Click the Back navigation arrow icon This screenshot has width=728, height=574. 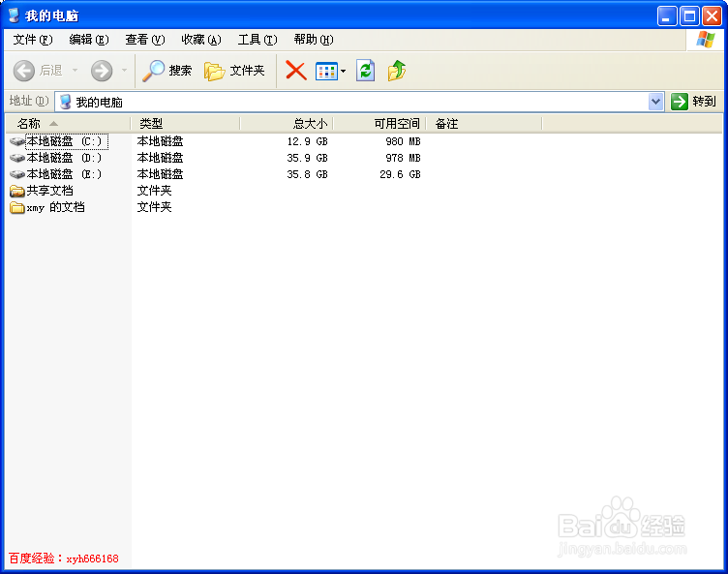pyautogui.click(x=23, y=71)
